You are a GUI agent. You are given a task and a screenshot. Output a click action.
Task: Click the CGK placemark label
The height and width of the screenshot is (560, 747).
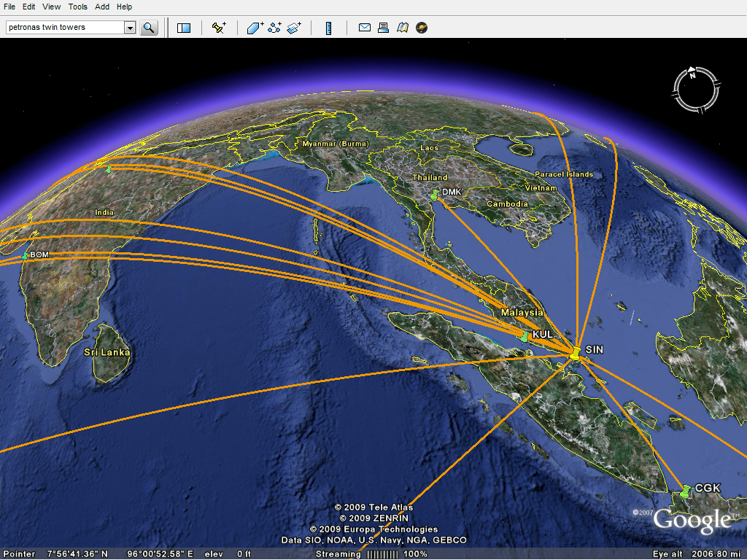coord(708,488)
